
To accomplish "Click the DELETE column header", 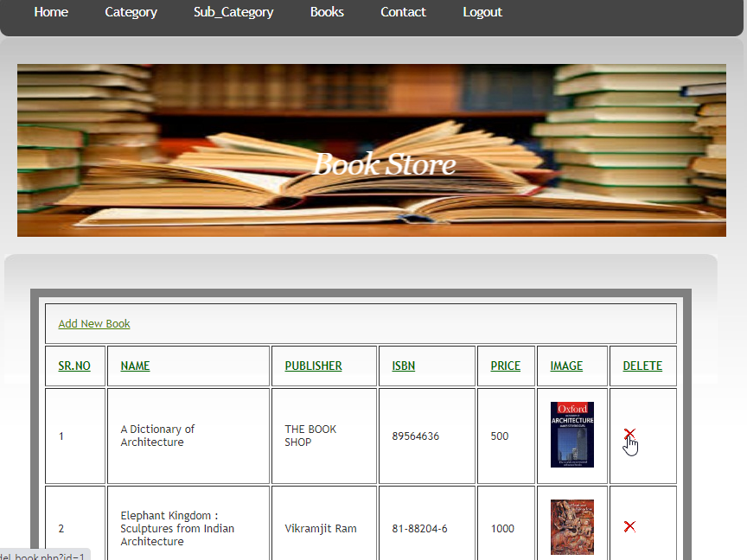I will click(x=643, y=366).
